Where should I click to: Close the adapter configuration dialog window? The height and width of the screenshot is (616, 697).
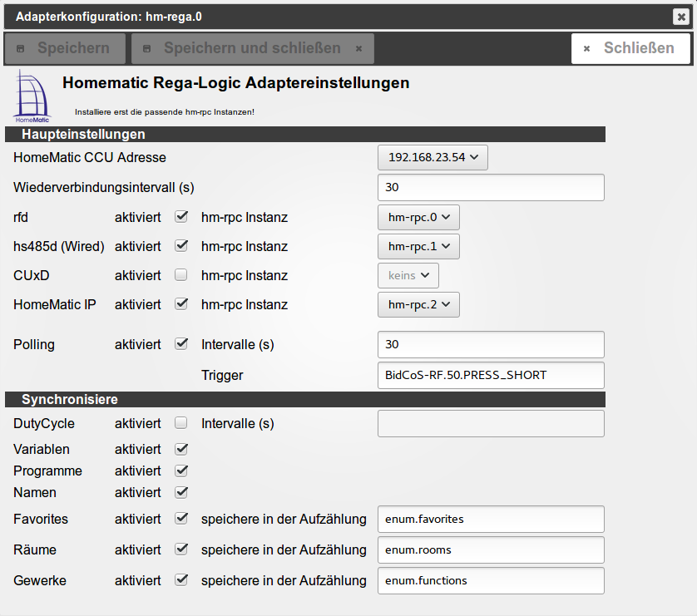(x=680, y=17)
